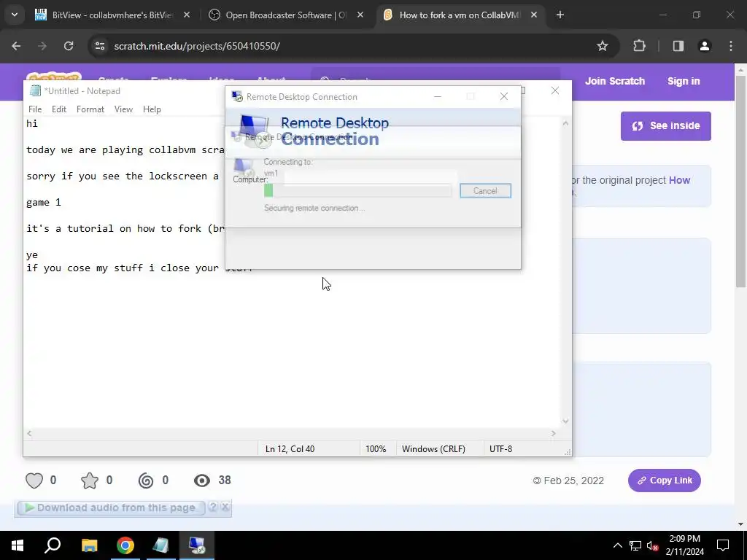Click Sign in on Scratch
The height and width of the screenshot is (560, 747).
(683, 81)
